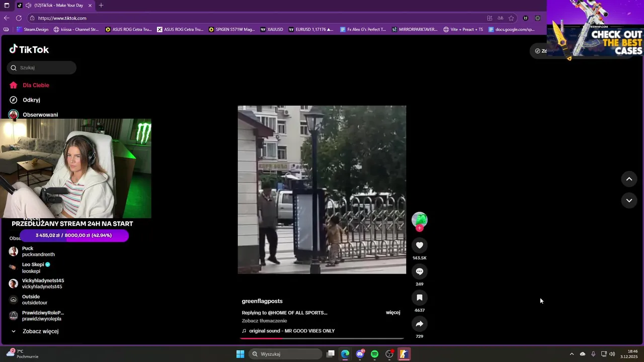Open Fx Alex G's Perfect T... bookmark
Viewport: 644px width, 362px height.
(363, 30)
